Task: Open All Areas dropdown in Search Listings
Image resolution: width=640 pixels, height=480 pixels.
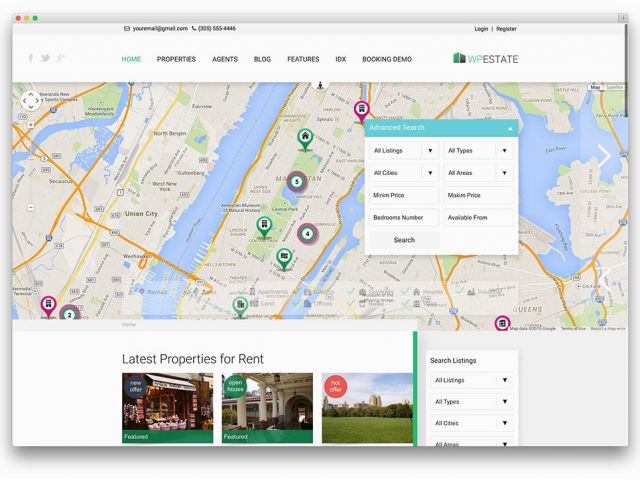Action: point(472,443)
